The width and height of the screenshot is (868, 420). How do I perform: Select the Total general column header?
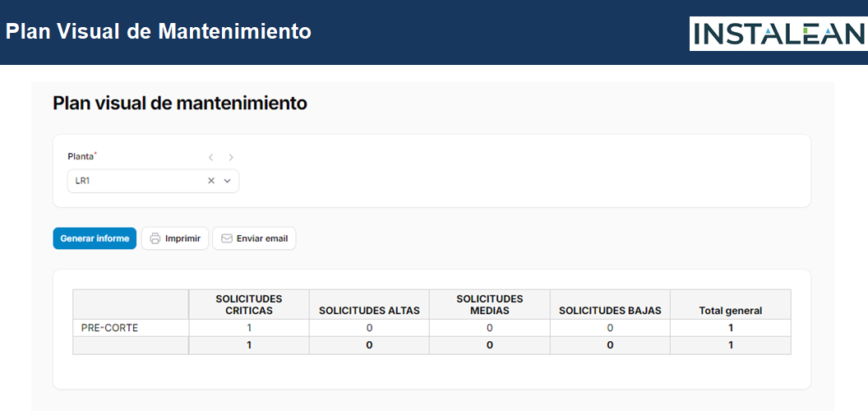[730, 311]
